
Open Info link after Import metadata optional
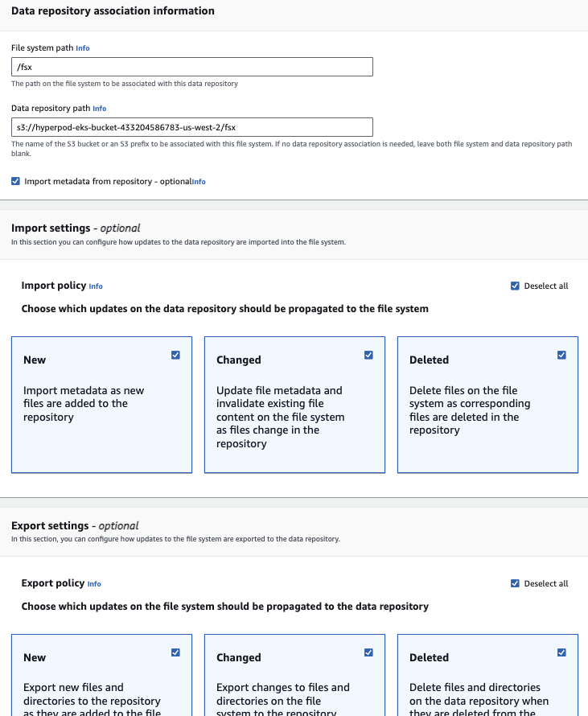[x=199, y=182]
